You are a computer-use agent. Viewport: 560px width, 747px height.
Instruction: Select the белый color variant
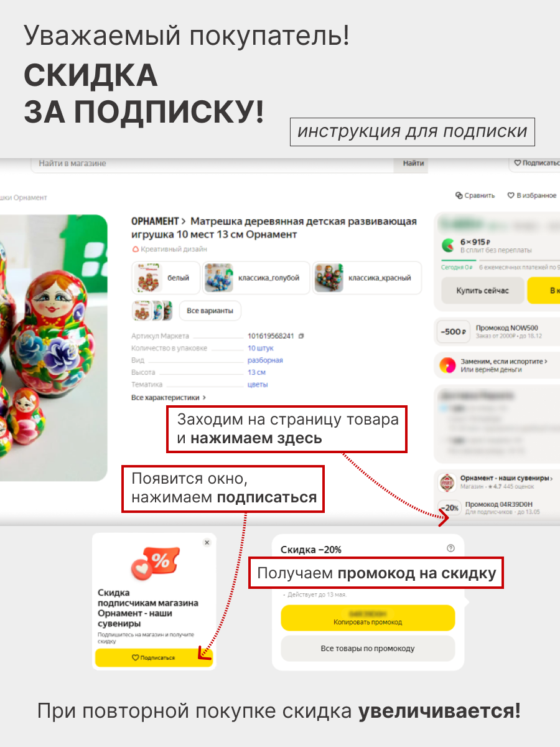coord(166,278)
